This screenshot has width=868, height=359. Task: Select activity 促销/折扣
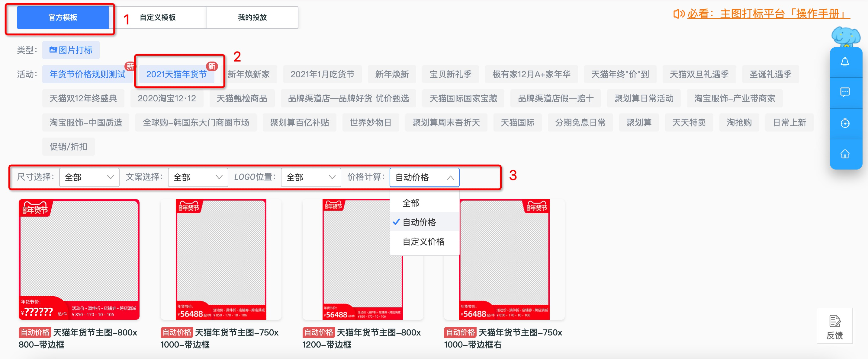pos(68,147)
